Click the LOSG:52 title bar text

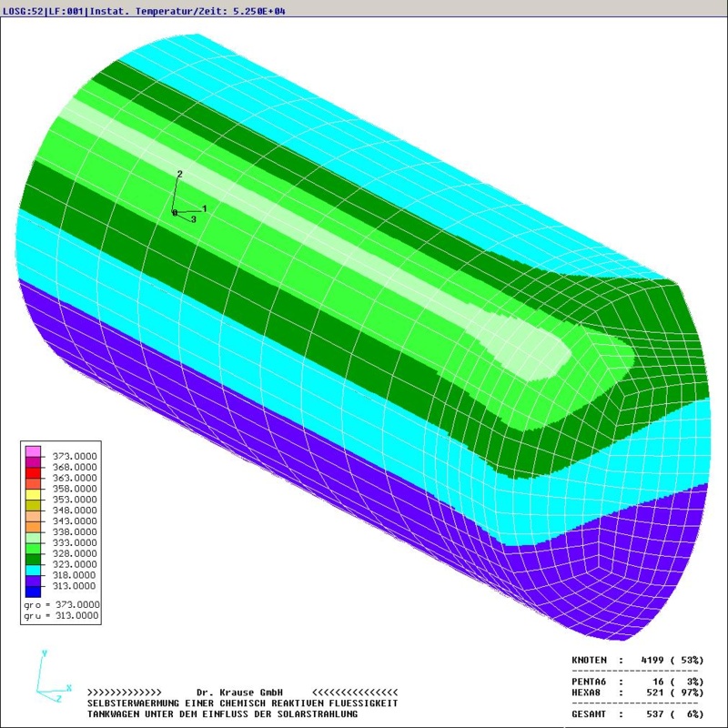[23, 11]
